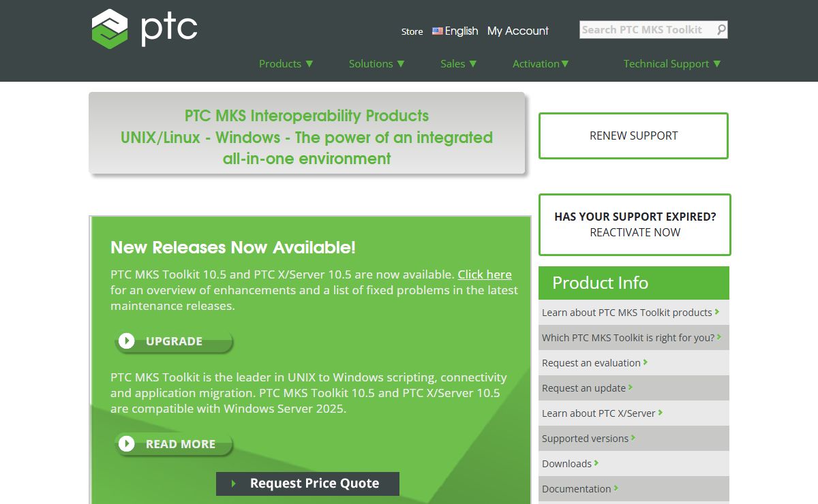Select 'Request an update' link
This screenshot has height=504, width=818.
tap(587, 388)
